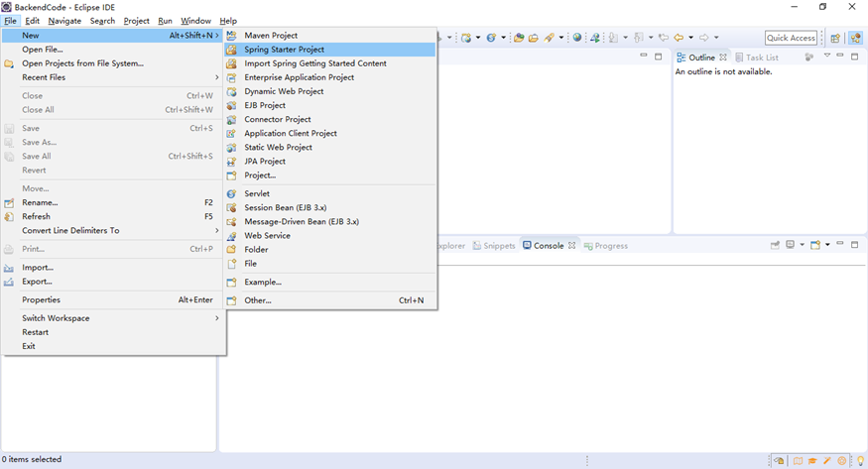
Task: Click Open Projects from File System...
Action: pos(113,63)
